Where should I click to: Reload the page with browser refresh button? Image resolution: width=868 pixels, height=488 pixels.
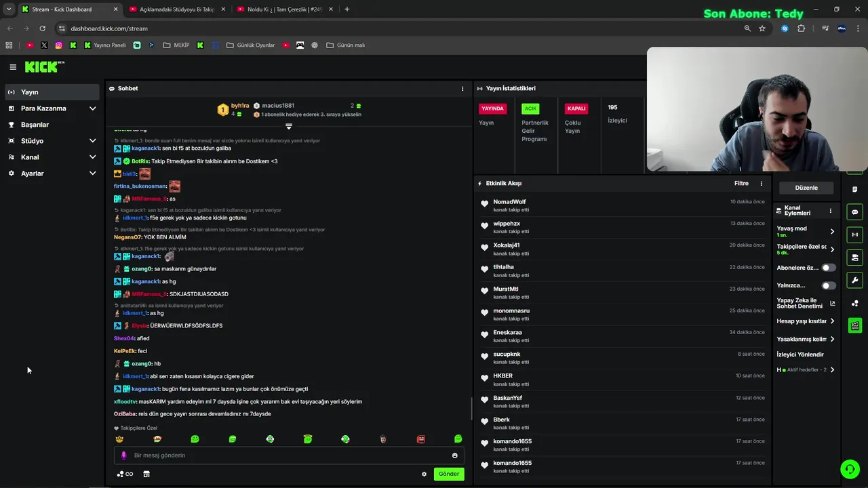click(42, 28)
